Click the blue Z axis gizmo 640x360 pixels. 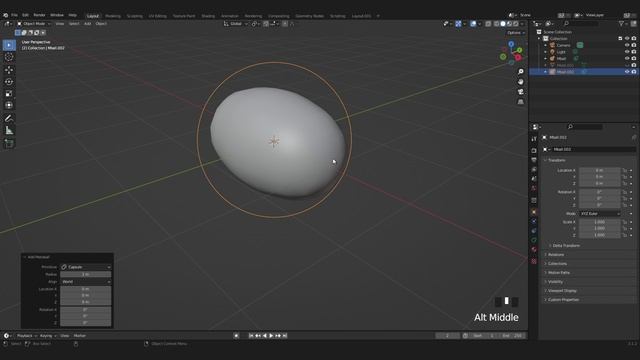pos(511,44)
